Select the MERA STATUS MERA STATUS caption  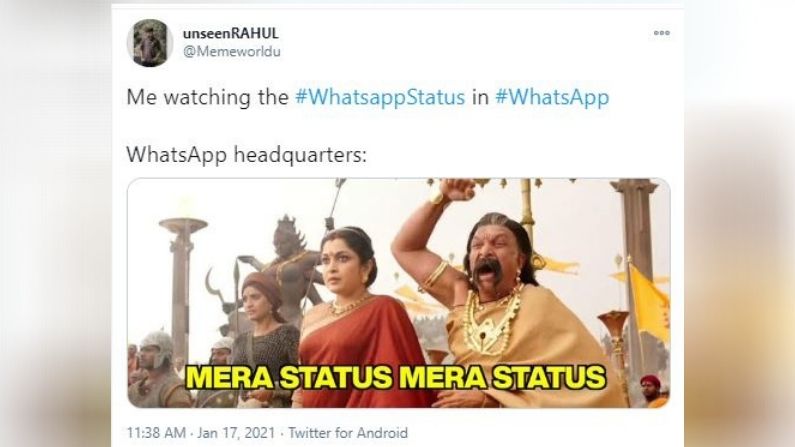pyautogui.click(x=395, y=377)
